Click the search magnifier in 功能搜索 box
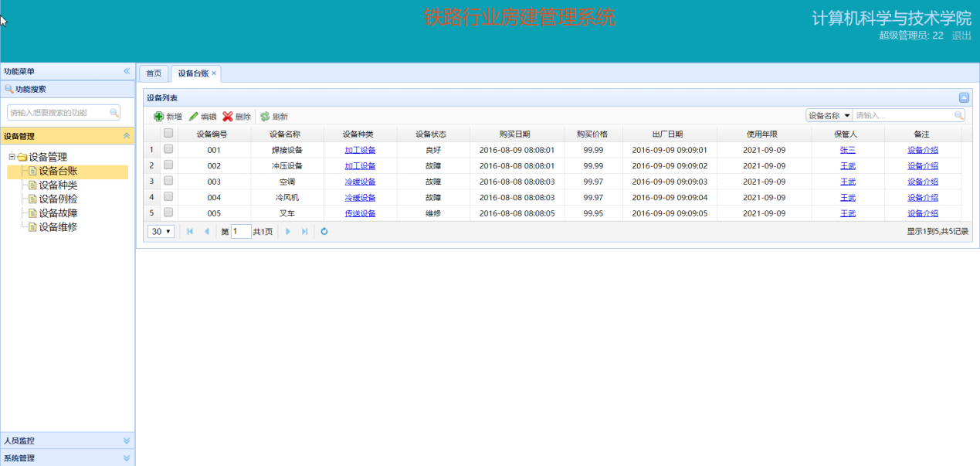 (114, 113)
